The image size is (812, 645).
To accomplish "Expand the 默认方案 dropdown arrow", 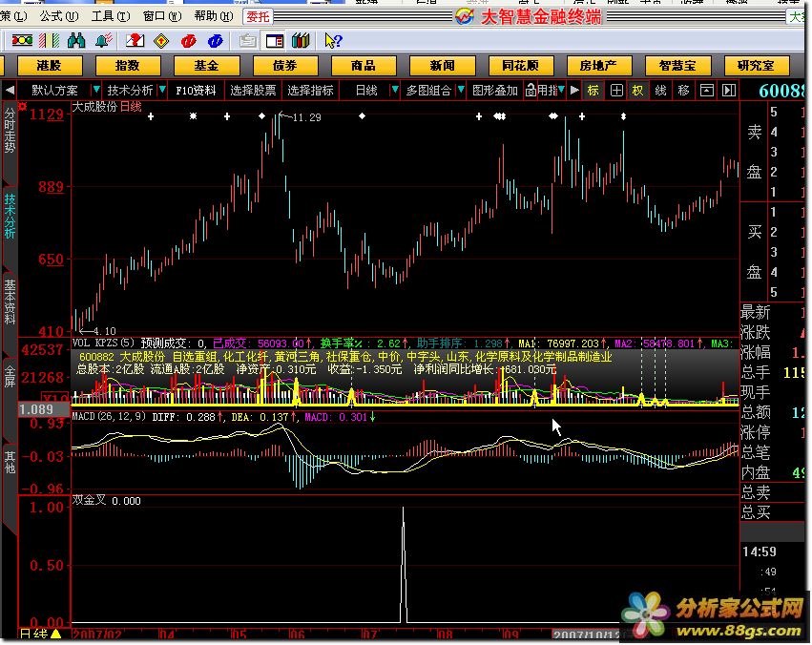I will click(x=95, y=90).
